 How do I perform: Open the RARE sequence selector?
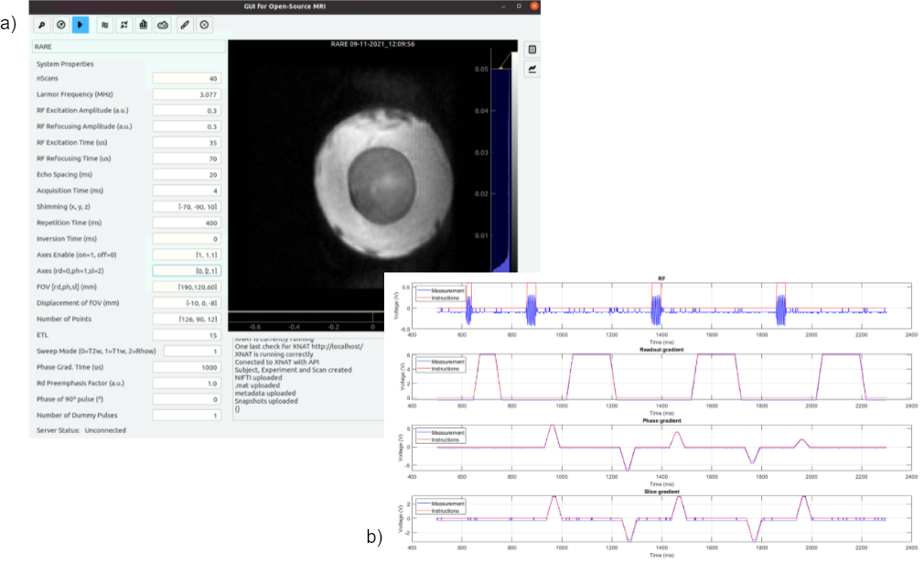point(126,46)
